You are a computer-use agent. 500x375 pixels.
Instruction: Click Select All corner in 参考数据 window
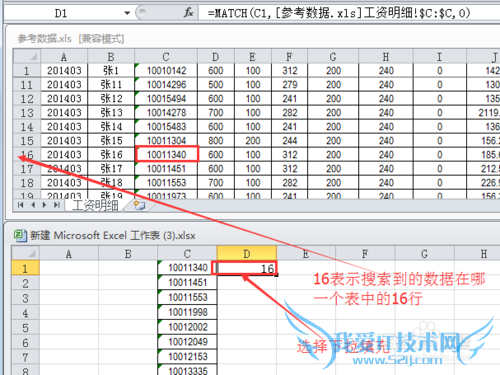pos(27,56)
